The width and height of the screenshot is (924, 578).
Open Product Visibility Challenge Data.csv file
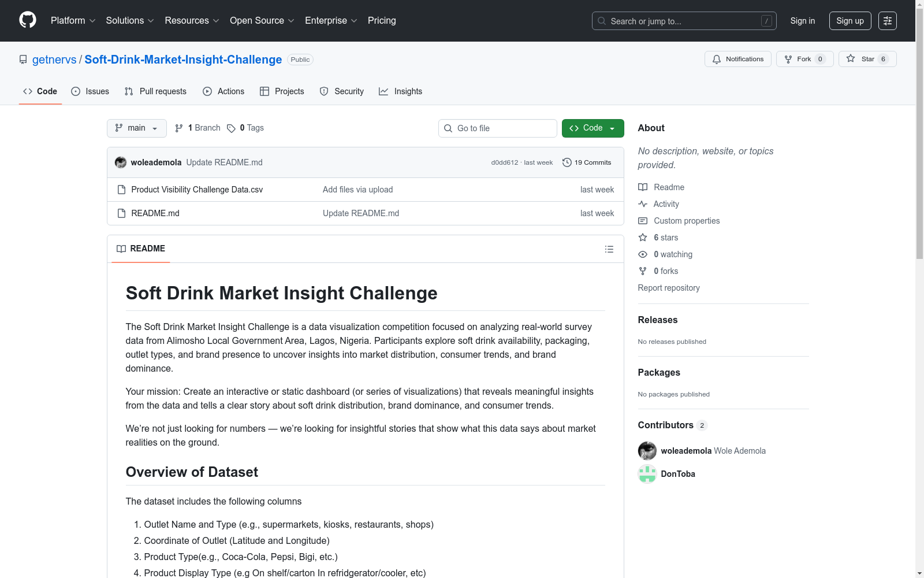click(197, 190)
